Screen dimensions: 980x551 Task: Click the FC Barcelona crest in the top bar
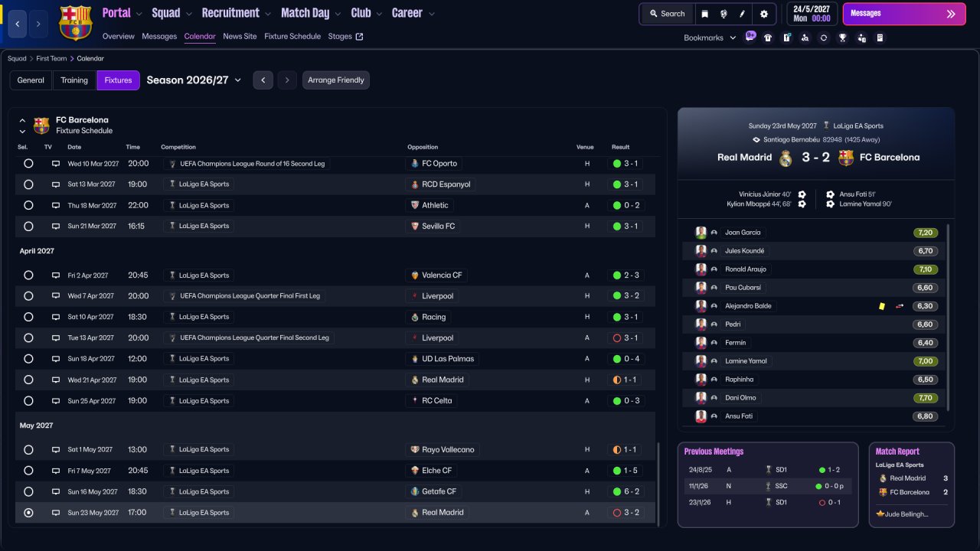point(75,22)
